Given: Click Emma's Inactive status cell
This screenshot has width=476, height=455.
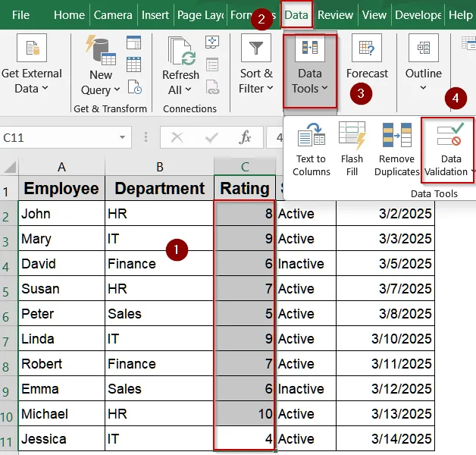Looking at the screenshot, I should [x=306, y=389].
